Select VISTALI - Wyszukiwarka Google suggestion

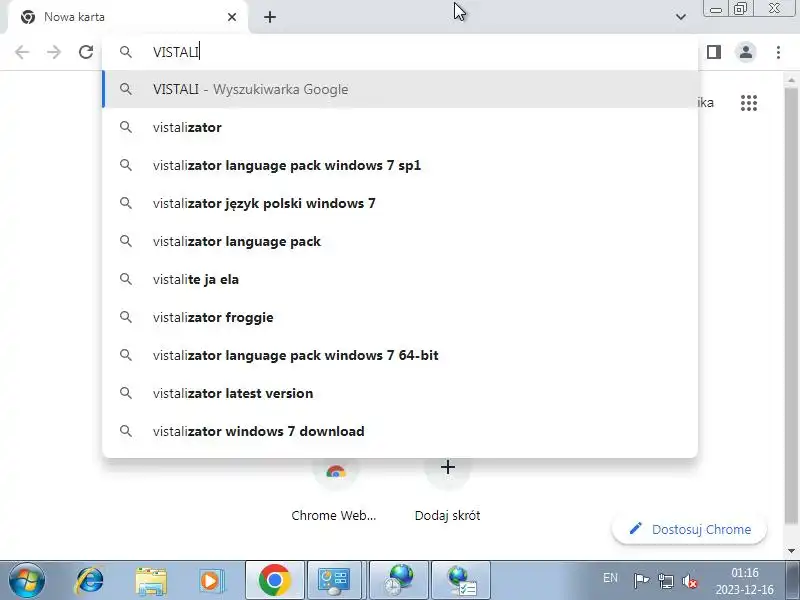(400, 89)
